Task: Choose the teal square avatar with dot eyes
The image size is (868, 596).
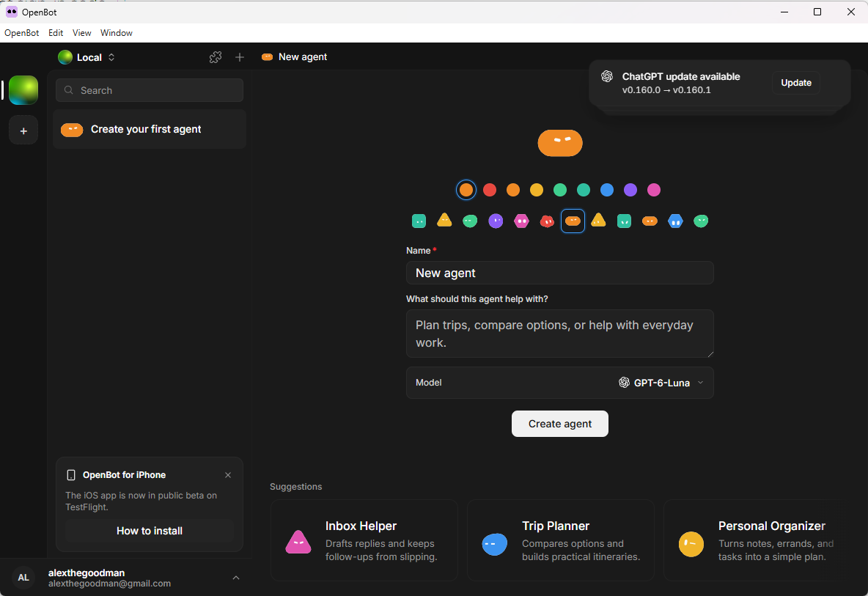Action: (419, 221)
